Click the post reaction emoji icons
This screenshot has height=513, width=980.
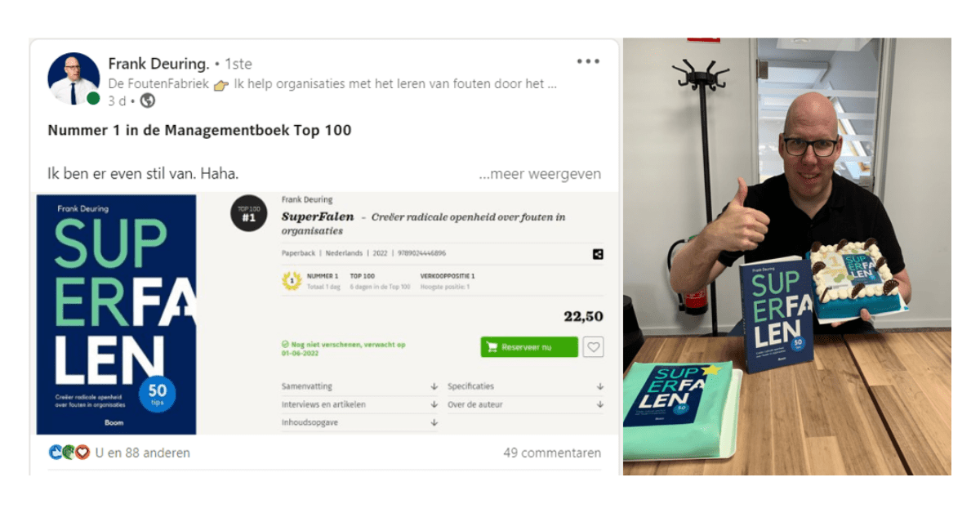[69, 452]
